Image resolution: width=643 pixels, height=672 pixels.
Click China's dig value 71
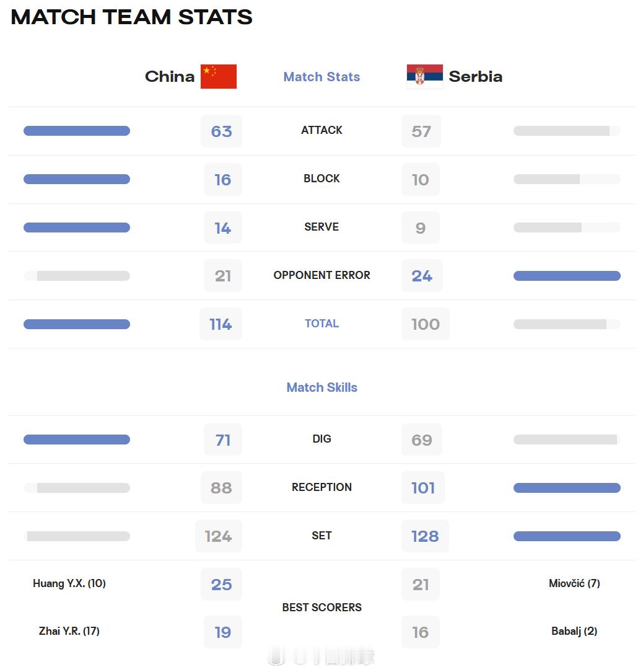pyautogui.click(x=223, y=440)
